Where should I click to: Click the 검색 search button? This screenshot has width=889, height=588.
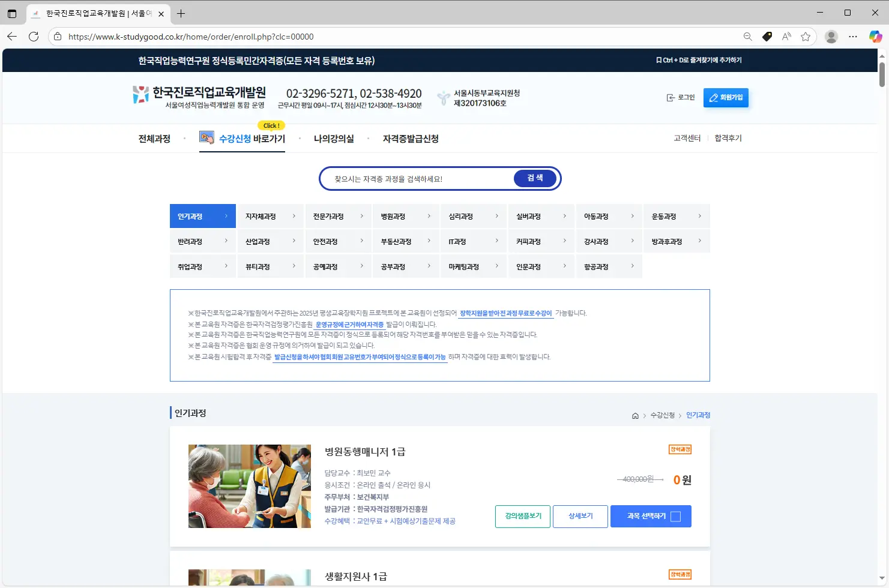pyautogui.click(x=535, y=178)
